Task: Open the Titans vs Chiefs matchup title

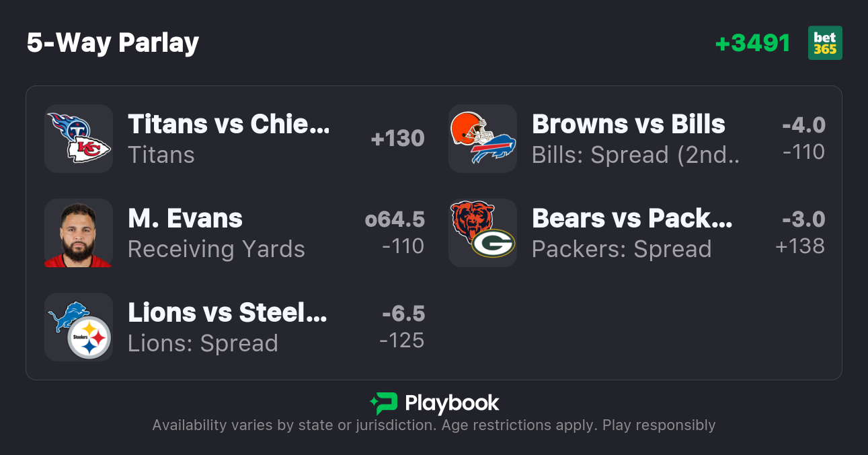Action: click(229, 124)
